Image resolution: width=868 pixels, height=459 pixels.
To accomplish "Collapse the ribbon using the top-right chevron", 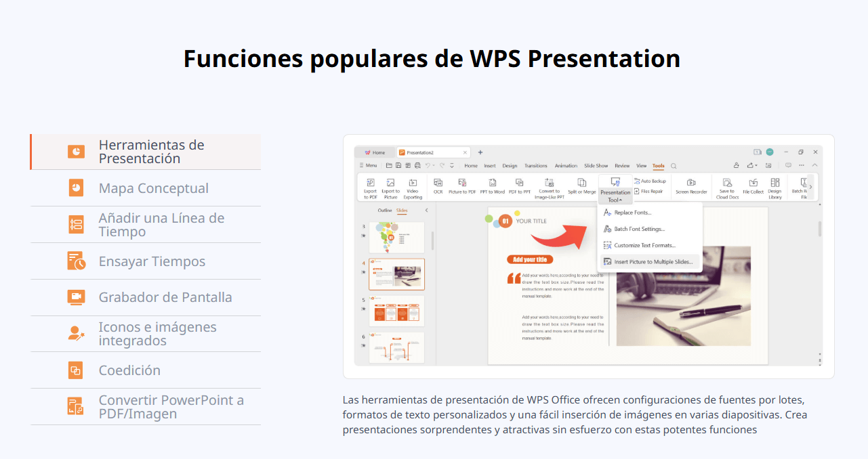I will tap(814, 165).
